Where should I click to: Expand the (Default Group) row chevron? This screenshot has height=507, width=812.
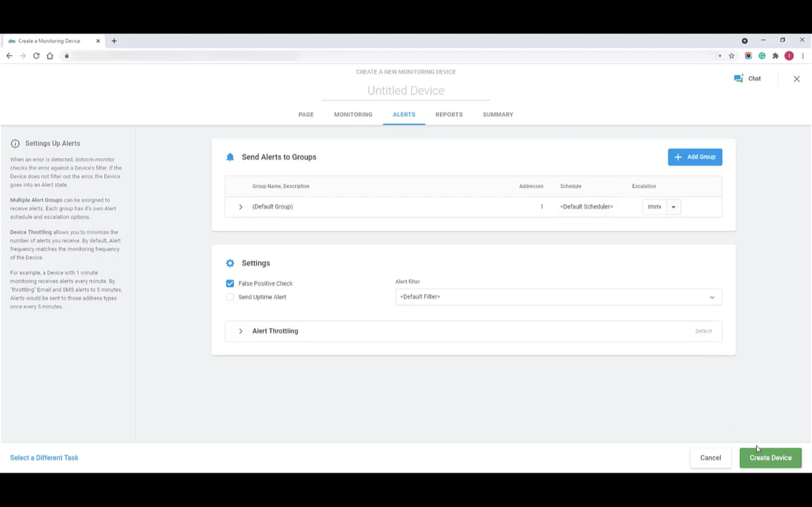240,206
